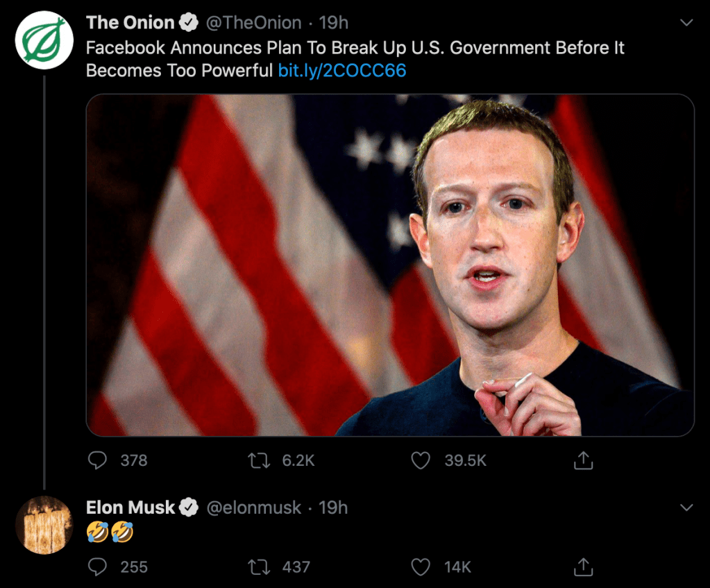Share Elon Musk's tweet
710x588 pixels.
(x=584, y=567)
